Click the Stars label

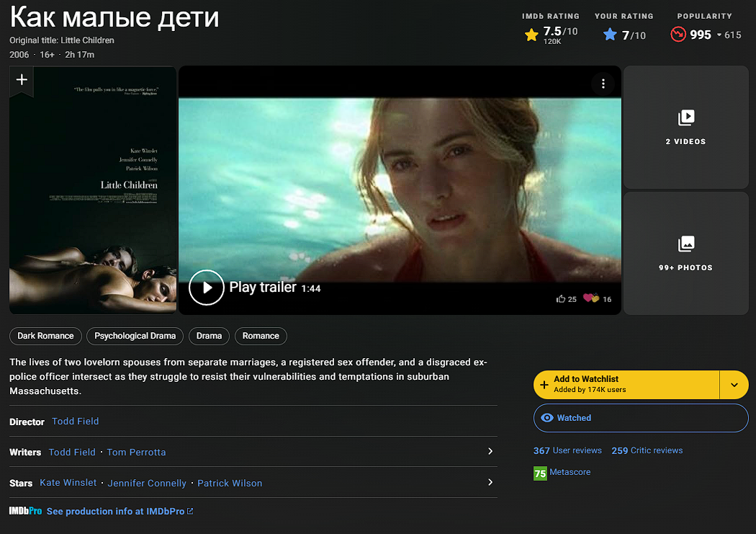pyautogui.click(x=21, y=484)
